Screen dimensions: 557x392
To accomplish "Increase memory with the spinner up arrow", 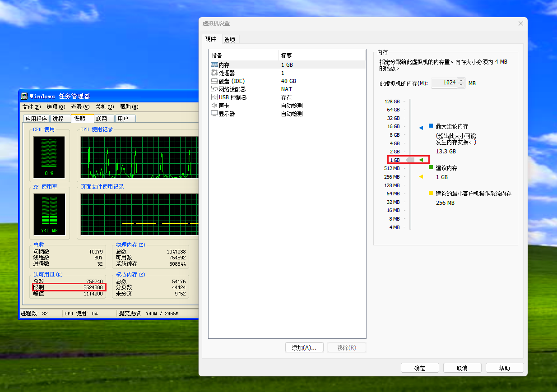I will [x=461, y=81].
